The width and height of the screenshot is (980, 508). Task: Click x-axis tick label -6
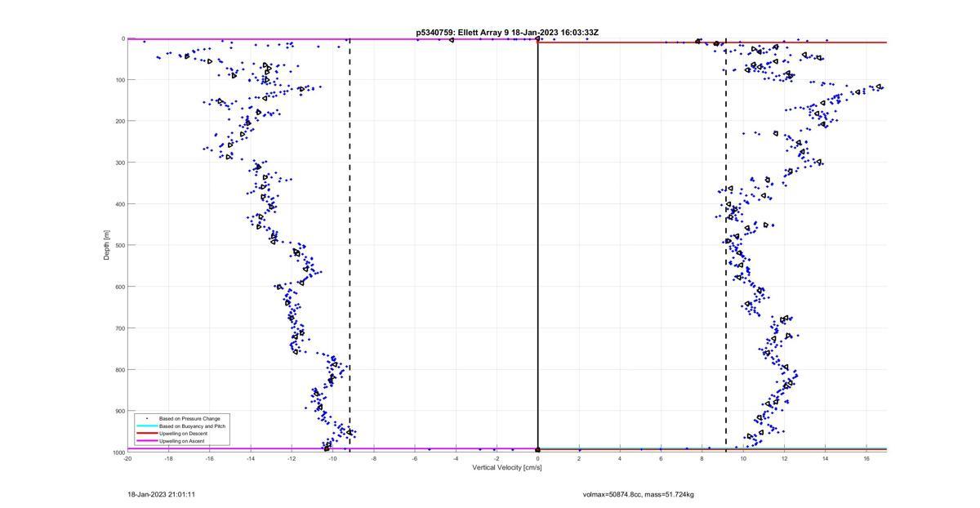tap(415, 458)
